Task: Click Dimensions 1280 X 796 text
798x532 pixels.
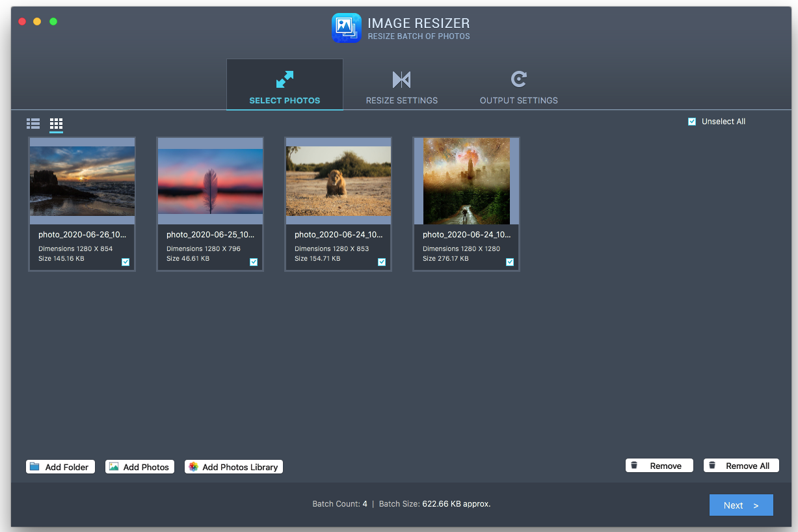Action: (204, 248)
